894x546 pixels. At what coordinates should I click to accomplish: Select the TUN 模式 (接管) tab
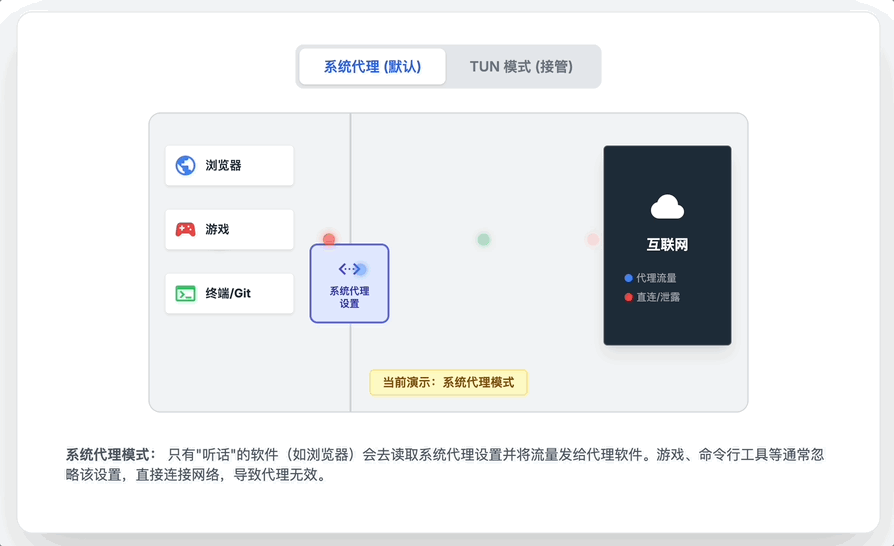(521, 67)
